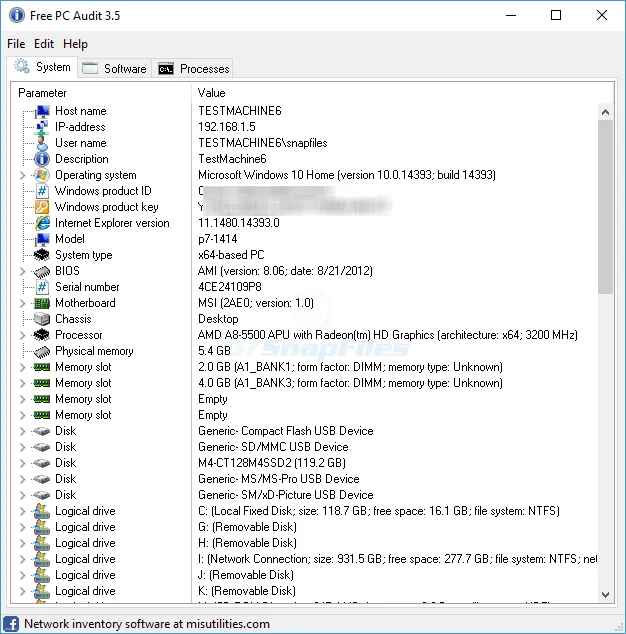Open the File menu

16,44
